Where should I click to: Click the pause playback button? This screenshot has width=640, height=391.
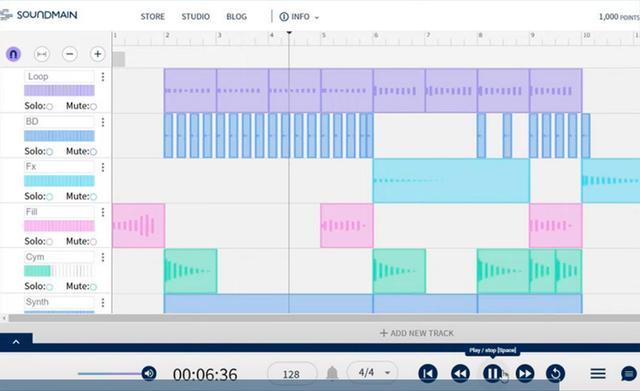[x=492, y=373]
